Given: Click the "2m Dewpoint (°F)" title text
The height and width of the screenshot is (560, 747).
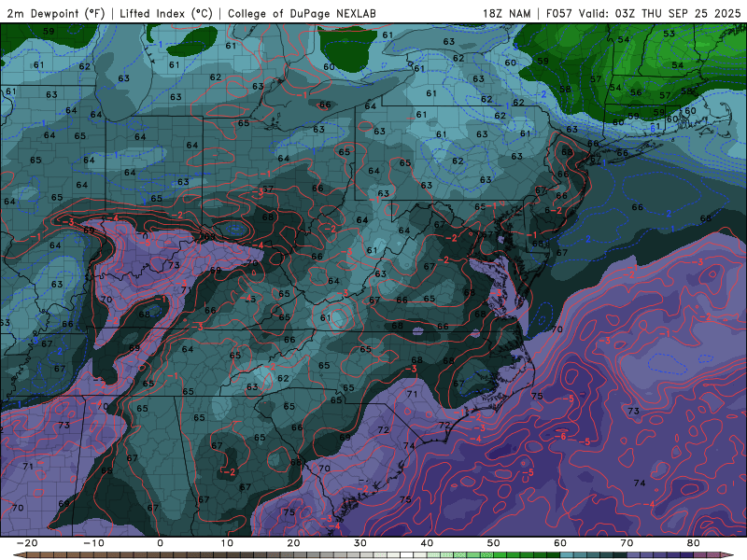Looking at the screenshot, I should pyautogui.click(x=55, y=13).
